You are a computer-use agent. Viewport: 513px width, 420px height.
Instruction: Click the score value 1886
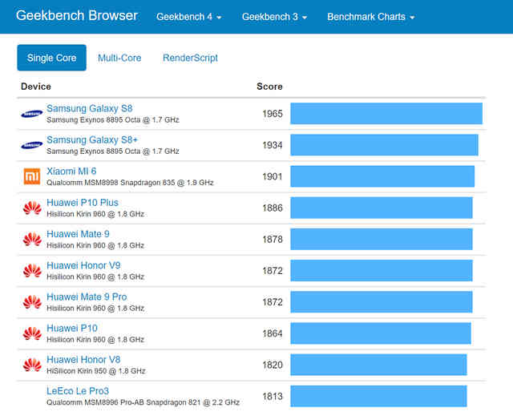tap(273, 208)
